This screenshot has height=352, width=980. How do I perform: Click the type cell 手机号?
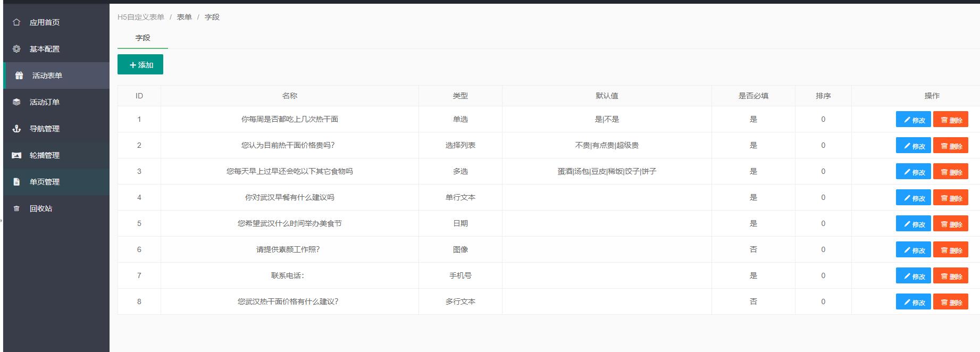click(460, 275)
